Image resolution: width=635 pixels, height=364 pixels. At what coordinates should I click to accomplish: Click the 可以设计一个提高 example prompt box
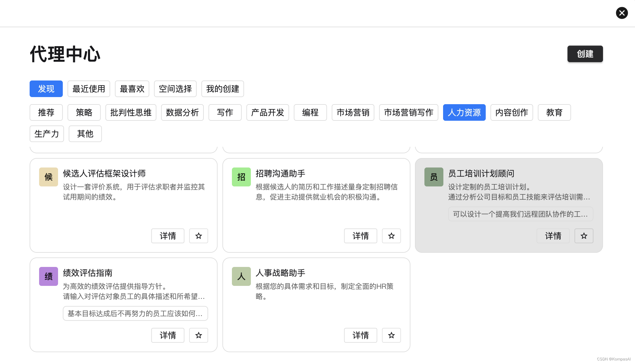pyautogui.click(x=520, y=214)
